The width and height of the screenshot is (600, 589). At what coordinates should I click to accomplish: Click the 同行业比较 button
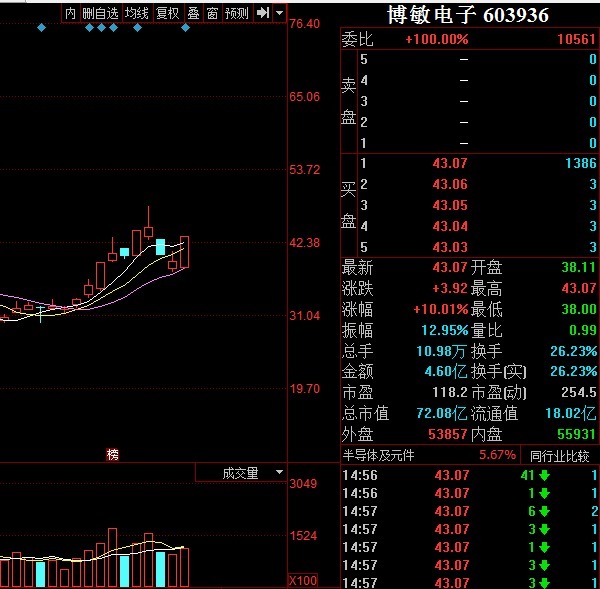tap(559, 456)
